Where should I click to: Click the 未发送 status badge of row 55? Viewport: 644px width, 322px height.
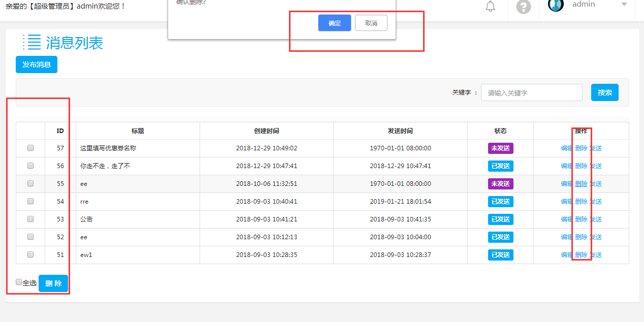pos(500,184)
